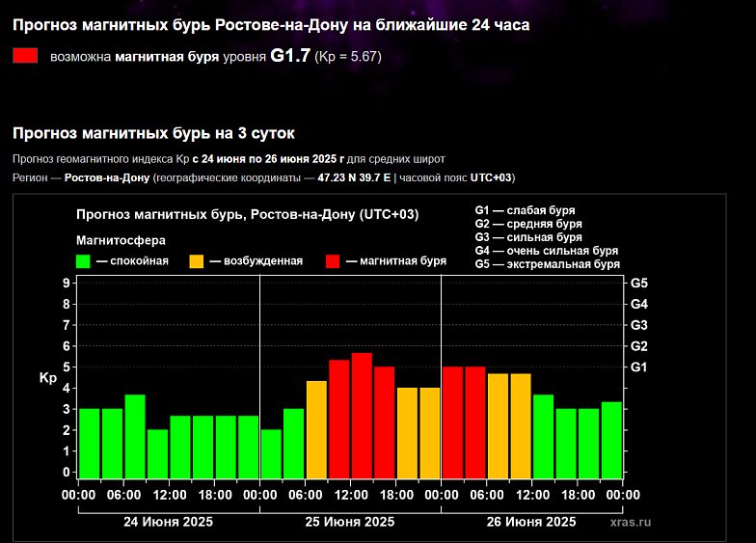
Task: Click the 'G1' label on the right axis
Action: tap(638, 367)
